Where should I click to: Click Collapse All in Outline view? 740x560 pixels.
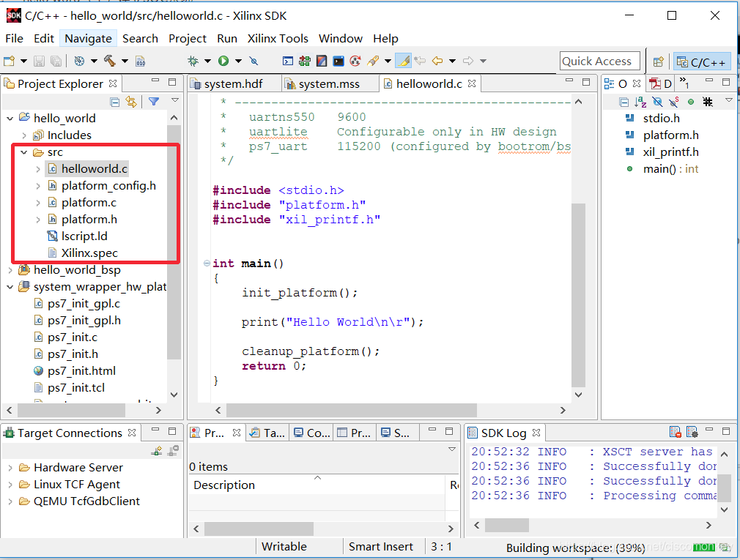(x=624, y=102)
